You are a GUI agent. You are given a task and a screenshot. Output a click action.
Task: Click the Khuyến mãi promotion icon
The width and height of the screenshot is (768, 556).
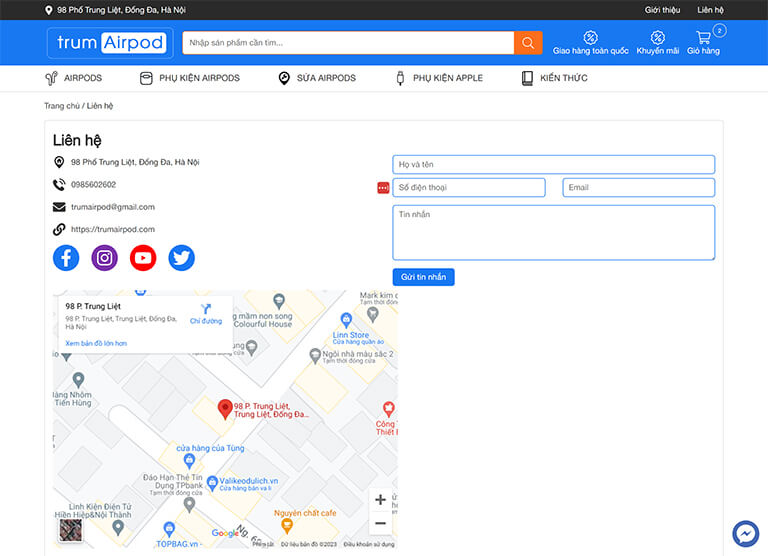pos(657,42)
